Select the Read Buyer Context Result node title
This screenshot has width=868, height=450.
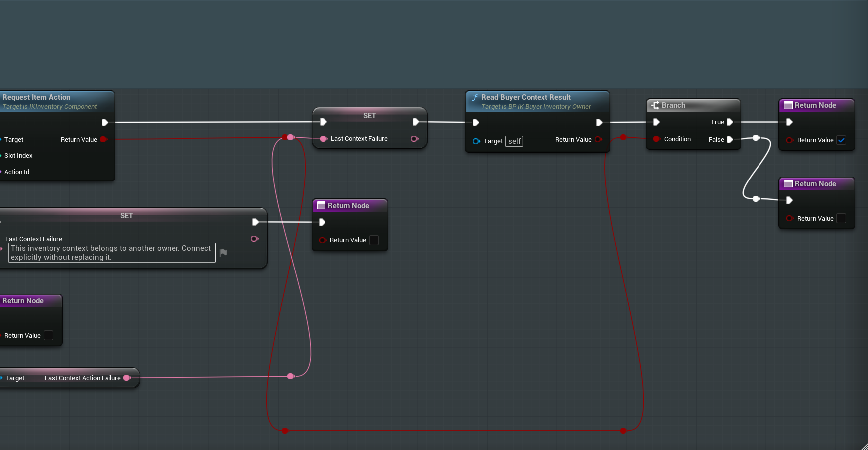526,97
